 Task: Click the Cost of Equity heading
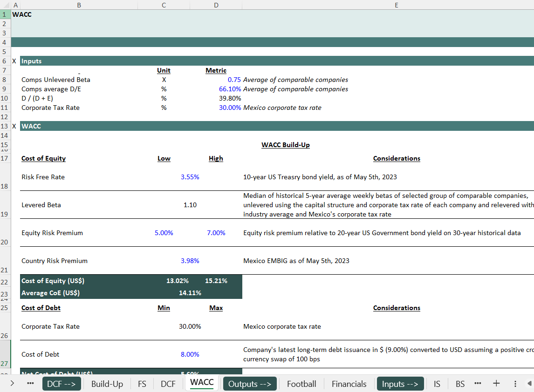pyautogui.click(x=44, y=158)
